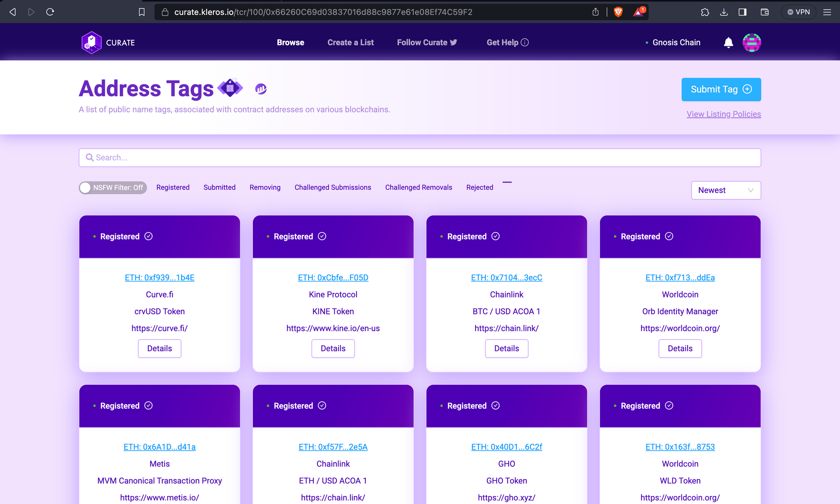This screenshot has height=504, width=840.
Task: Click the Curate logo icon
Action: coord(92,42)
